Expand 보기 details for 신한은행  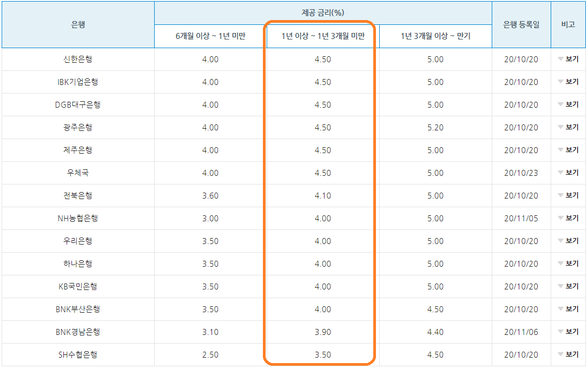tap(569, 60)
